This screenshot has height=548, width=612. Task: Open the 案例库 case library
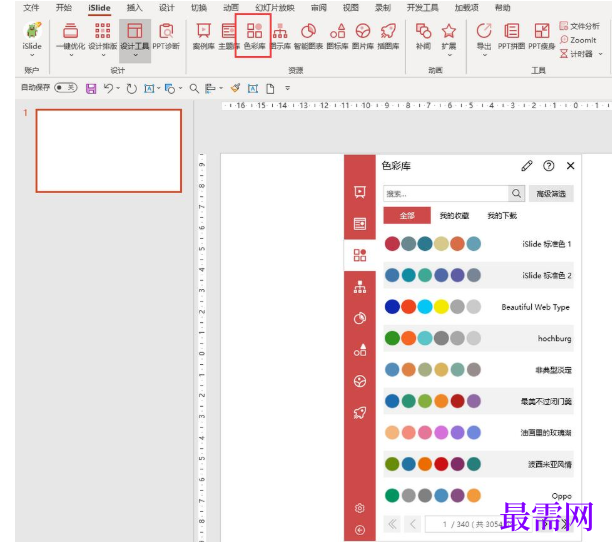[204, 36]
